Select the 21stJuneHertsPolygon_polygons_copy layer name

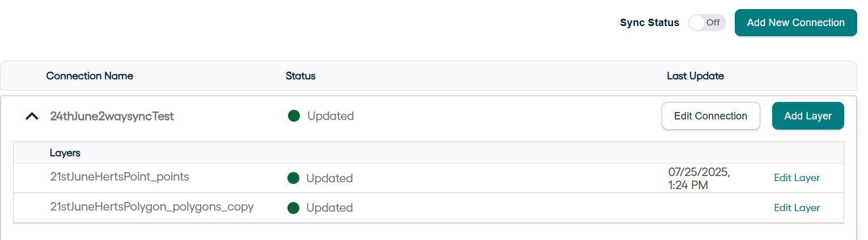click(151, 207)
